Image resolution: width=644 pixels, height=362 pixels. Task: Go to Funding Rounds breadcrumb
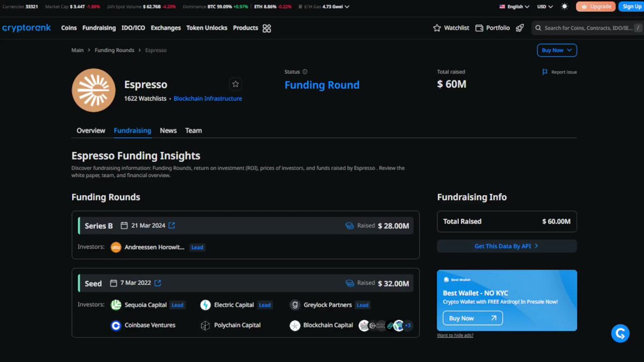[x=114, y=50]
